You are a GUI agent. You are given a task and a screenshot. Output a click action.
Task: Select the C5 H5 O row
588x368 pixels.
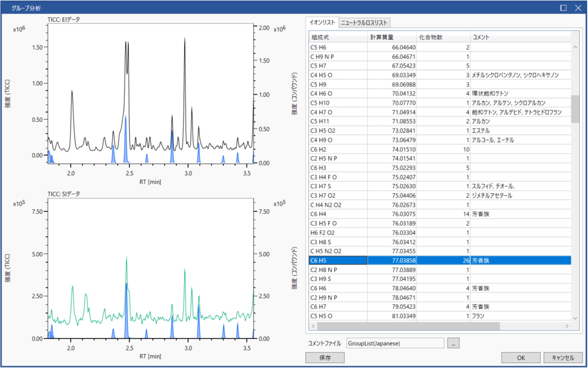(x=440, y=316)
